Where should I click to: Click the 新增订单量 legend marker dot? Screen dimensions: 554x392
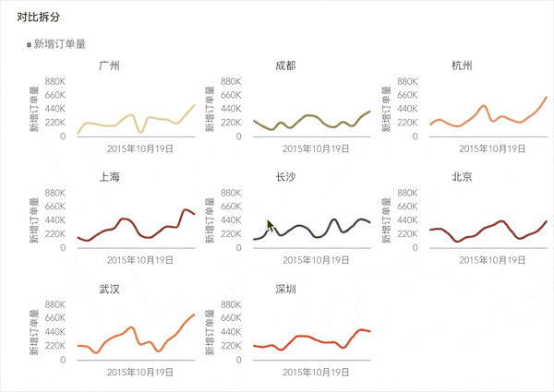[x=30, y=44]
